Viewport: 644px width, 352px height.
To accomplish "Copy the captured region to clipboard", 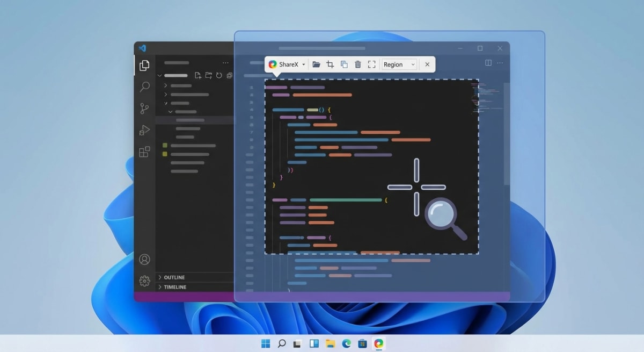I will coord(343,64).
